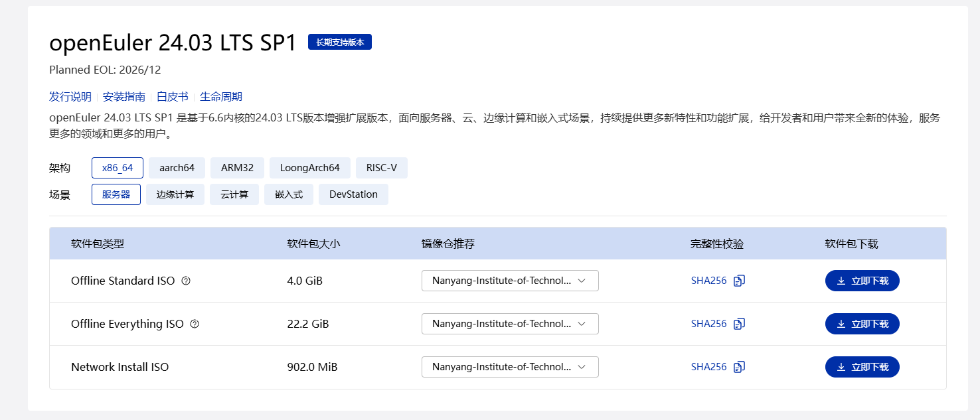Select aarch64 architecture
The height and width of the screenshot is (420, 980).
pos(177,168)
